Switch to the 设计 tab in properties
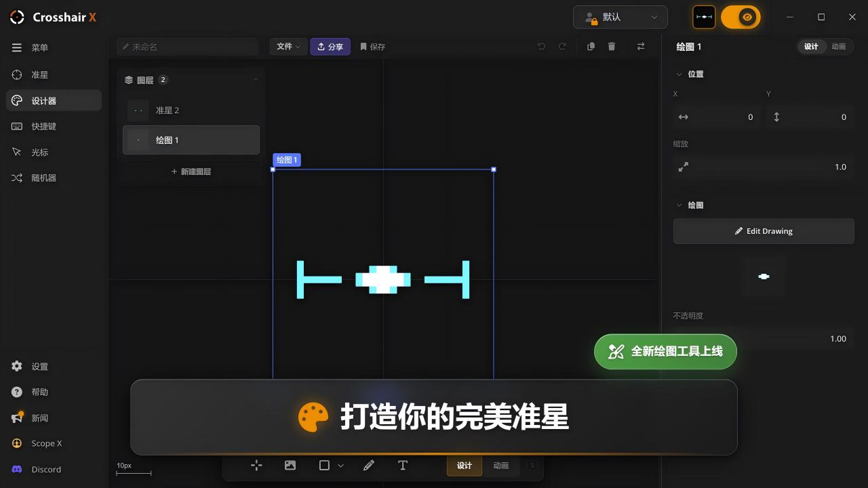 [811, 47]
